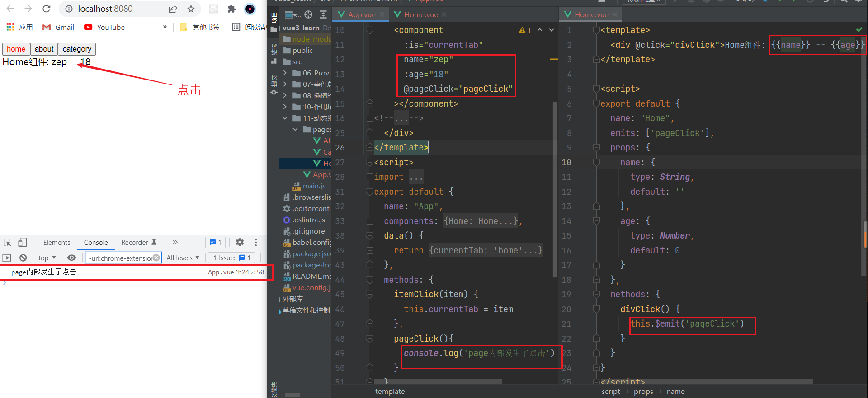Go to previous highlighted problem arrow
This screenshot has height=398, width=868.
coord(540,30)
